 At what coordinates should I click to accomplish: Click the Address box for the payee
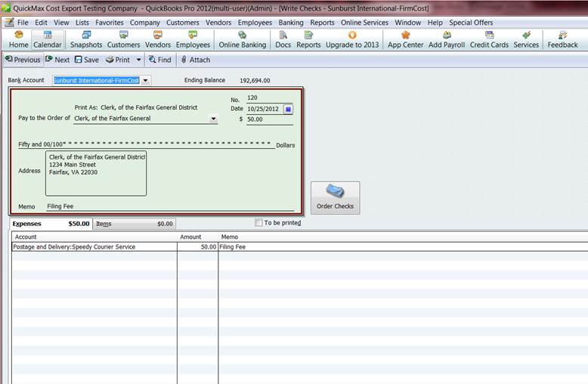coord(96,173)
